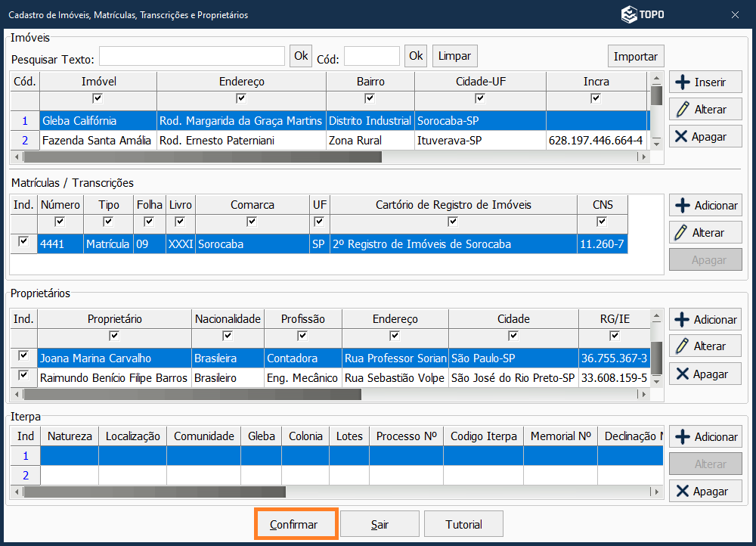Click the Inserir plus icon for Imóveis
Screen dimensions: 756x546
(682, 82)
